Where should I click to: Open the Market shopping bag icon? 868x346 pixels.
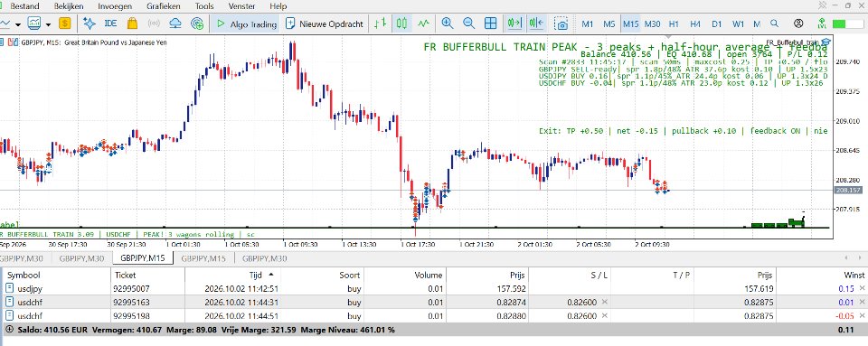(132, 23)
